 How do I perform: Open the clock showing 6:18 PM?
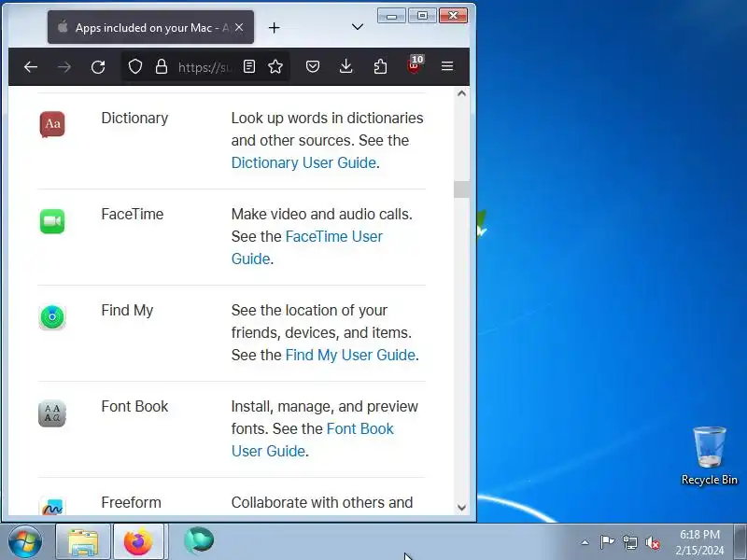pyautogui.click(x=699, y=542)
